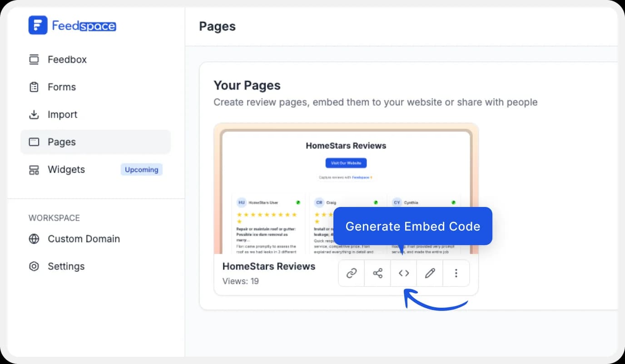Click the Forms clipboard icon

coord(34,87)
